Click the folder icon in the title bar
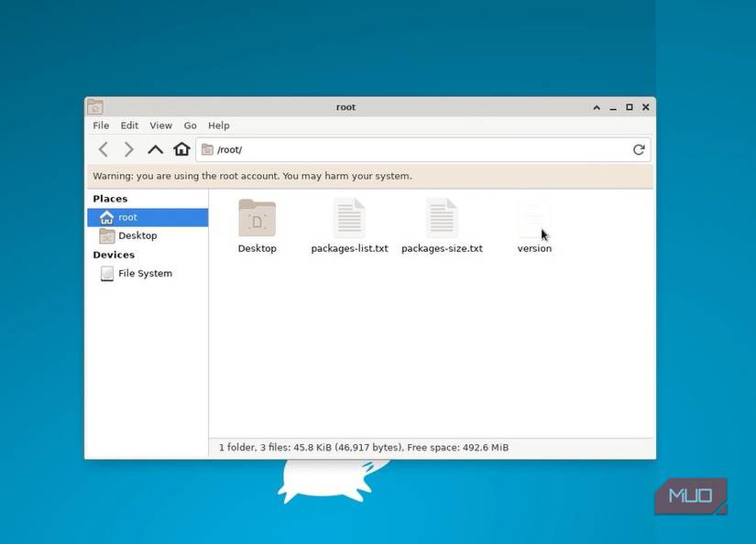The image size is (756, 544). tap(95, 107)
